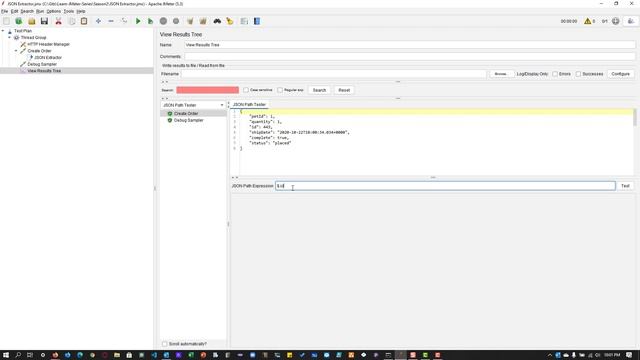Cut the selected element
The height and width of the screenshot is (360, 640).
pos(58,21)
